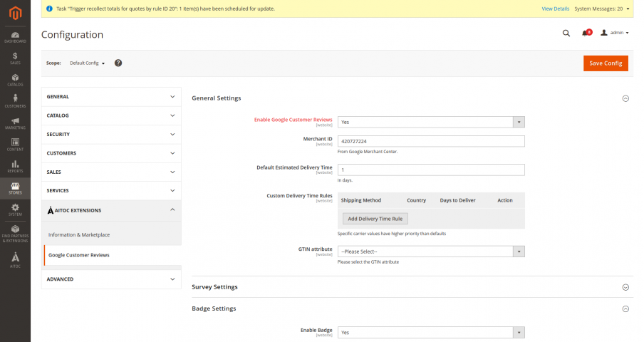Click the Shipping Method column header

361,200
